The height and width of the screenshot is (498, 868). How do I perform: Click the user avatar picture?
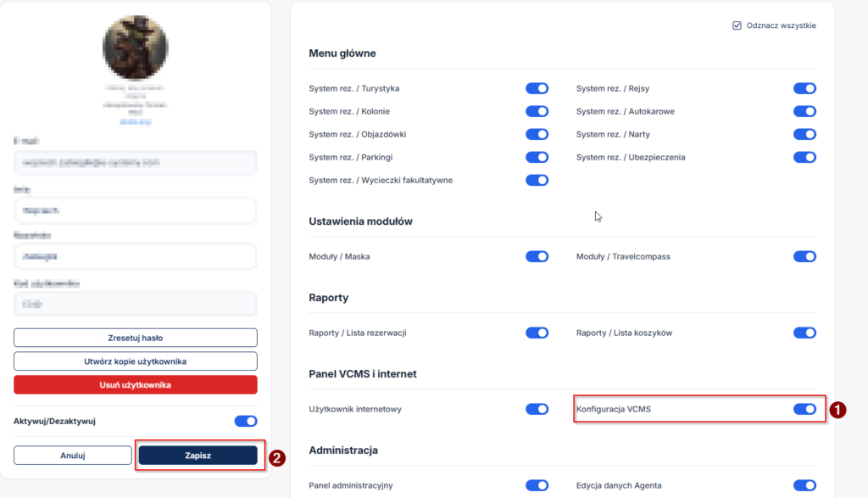coord(136,48)
